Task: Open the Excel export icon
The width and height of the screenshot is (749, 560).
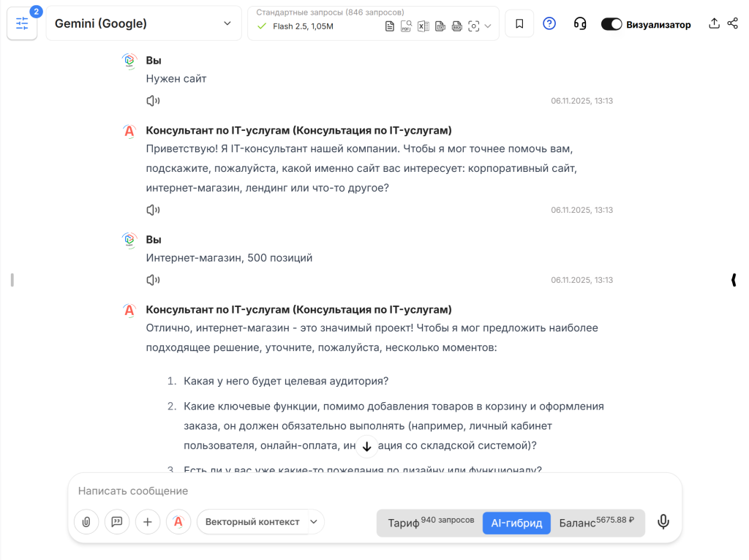Action: 423,26
